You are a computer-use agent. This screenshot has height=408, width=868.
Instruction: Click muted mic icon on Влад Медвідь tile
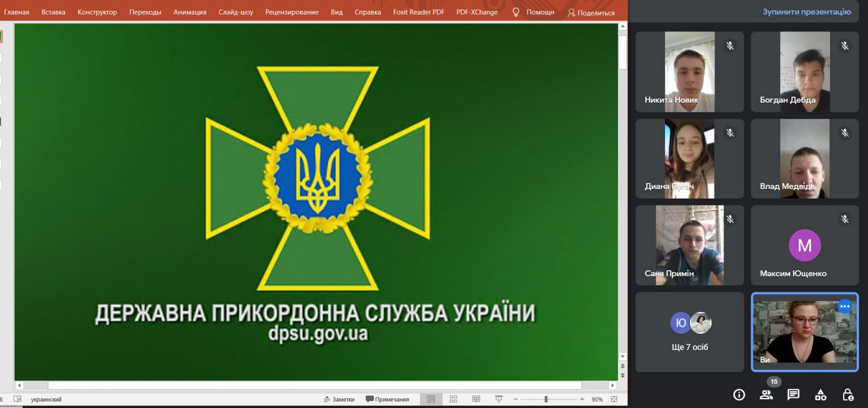coord(845,132)
